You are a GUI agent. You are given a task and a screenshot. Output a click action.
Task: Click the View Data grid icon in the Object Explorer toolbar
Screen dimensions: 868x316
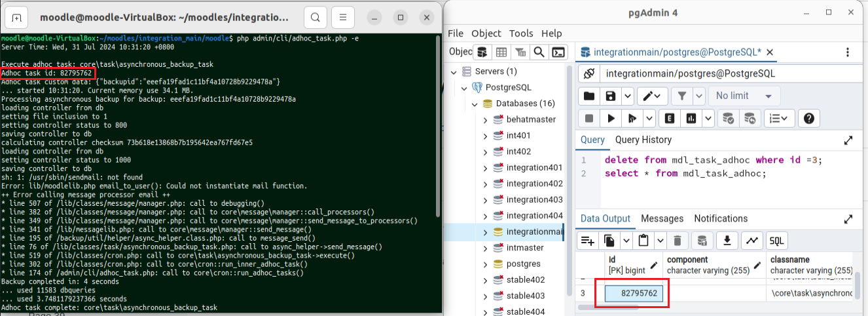(x=501, y=52)
